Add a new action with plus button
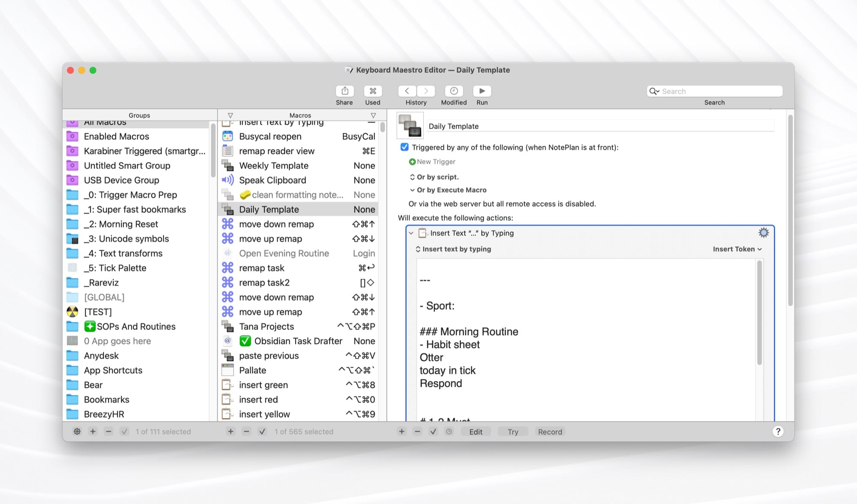Image resolution: width=857 pixels, height=504 pixels. tap(402, 432)
